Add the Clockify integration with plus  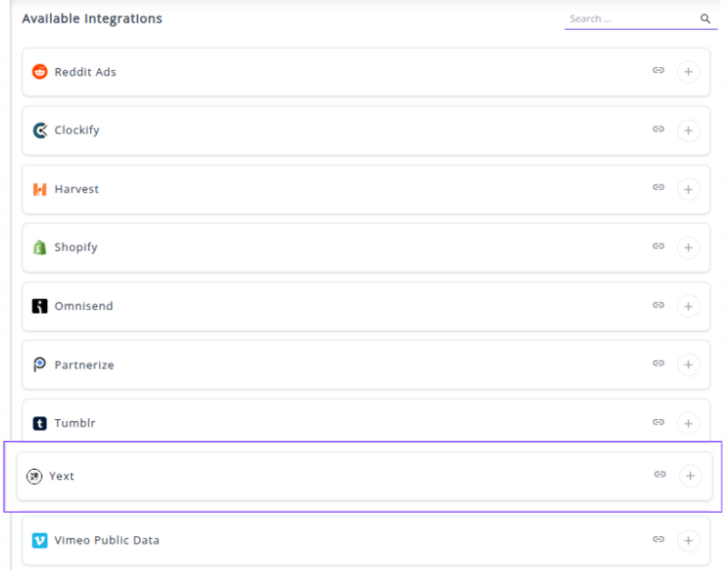(688, 131)
